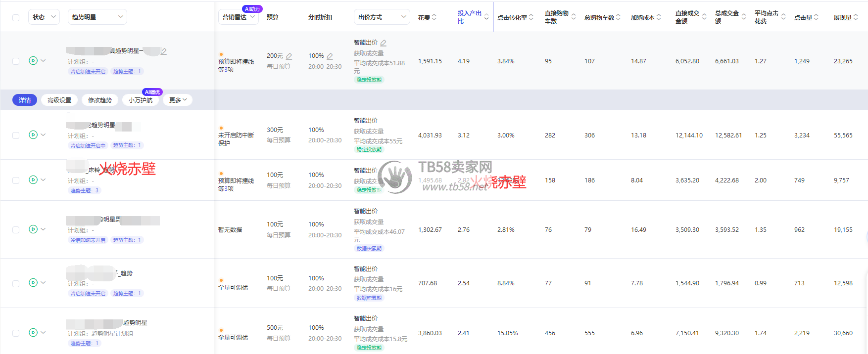This screenshot has height=354, width=868.
Task: Sort by 点击转化率 using its sort arrows
Action: 531,17
